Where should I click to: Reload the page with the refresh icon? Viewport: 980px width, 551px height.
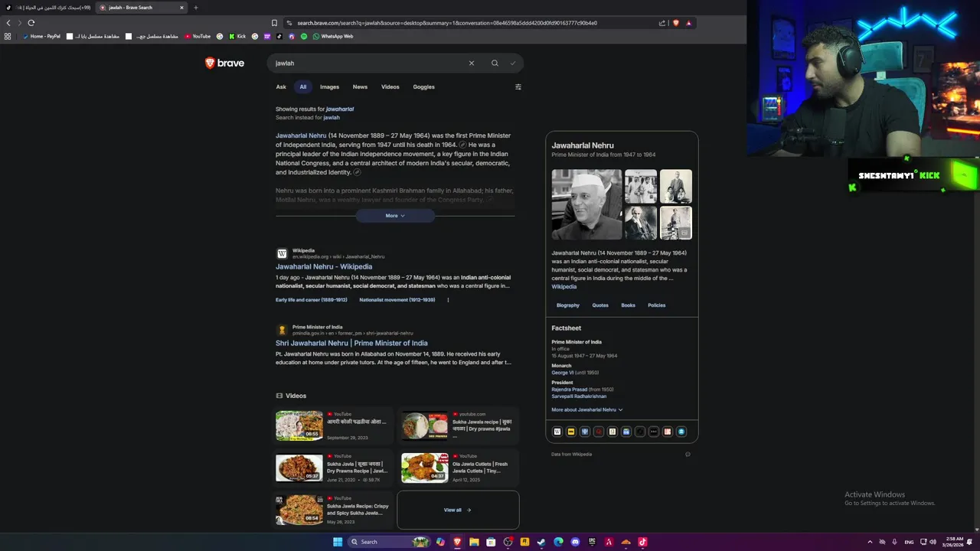[x=31, y=23]
